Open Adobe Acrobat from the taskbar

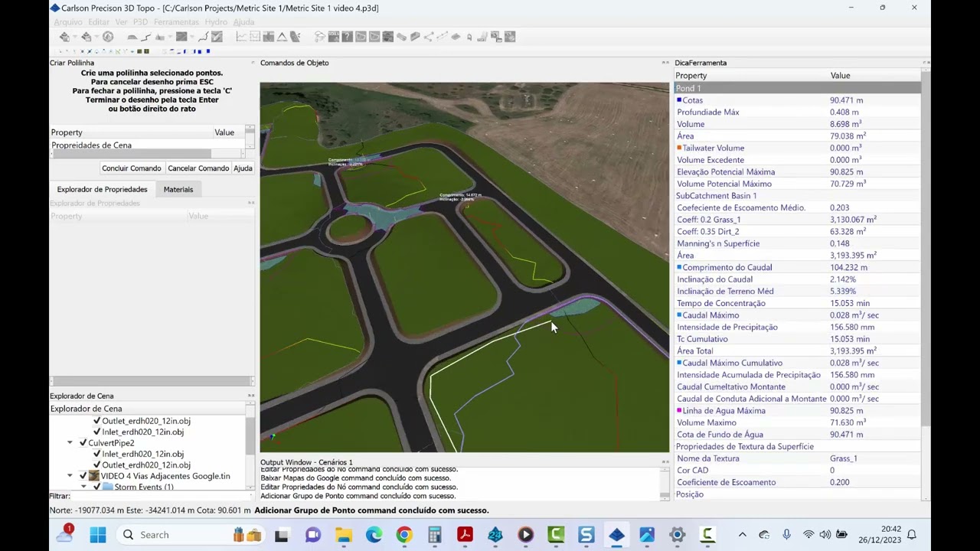point(465,535)
